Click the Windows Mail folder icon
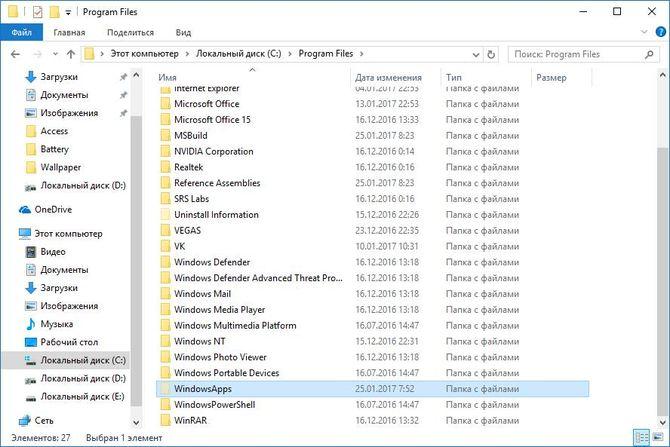Viewport: 670px width, 447px height. [x=165, y=294]
